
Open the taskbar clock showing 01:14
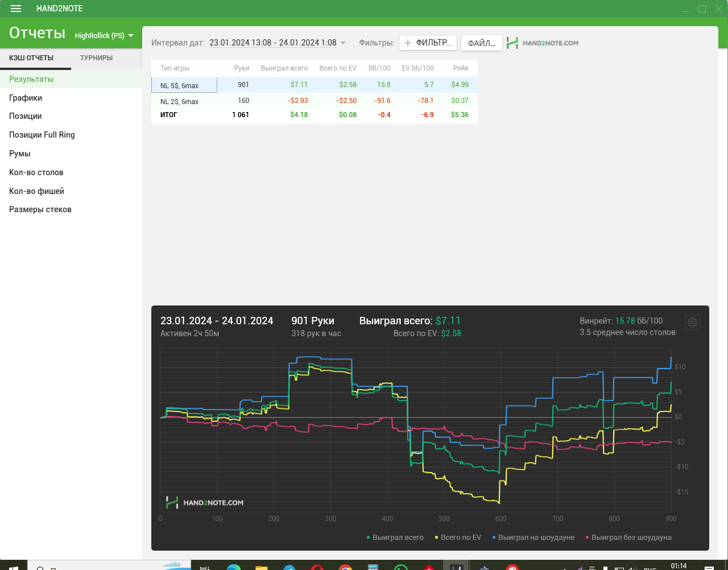[x=679, y=566]
